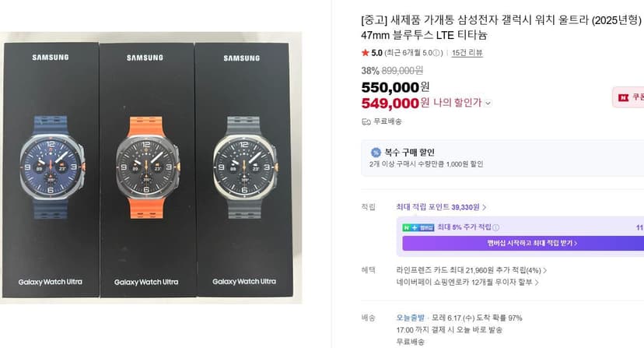The height and width of the screenshot is (348, 644).
Task: Click the product title 갤럭시 워치 울트라
Action: click(x=545, y=19)
